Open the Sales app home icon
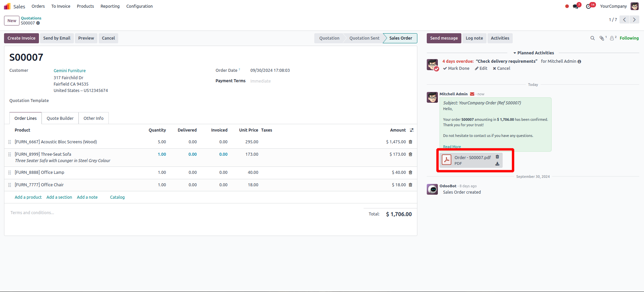 pyautogui.click(x=7, y=6)
